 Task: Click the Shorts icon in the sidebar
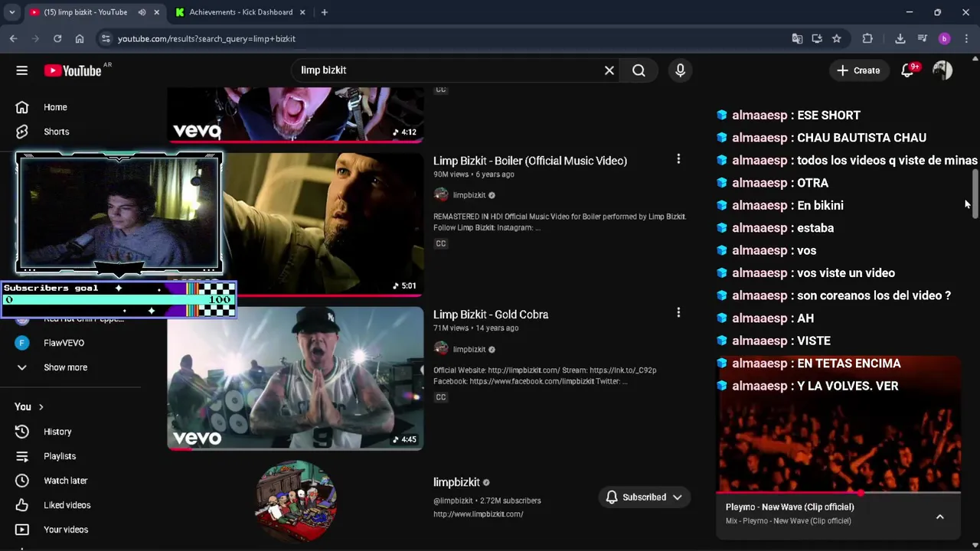pos(22,132)
